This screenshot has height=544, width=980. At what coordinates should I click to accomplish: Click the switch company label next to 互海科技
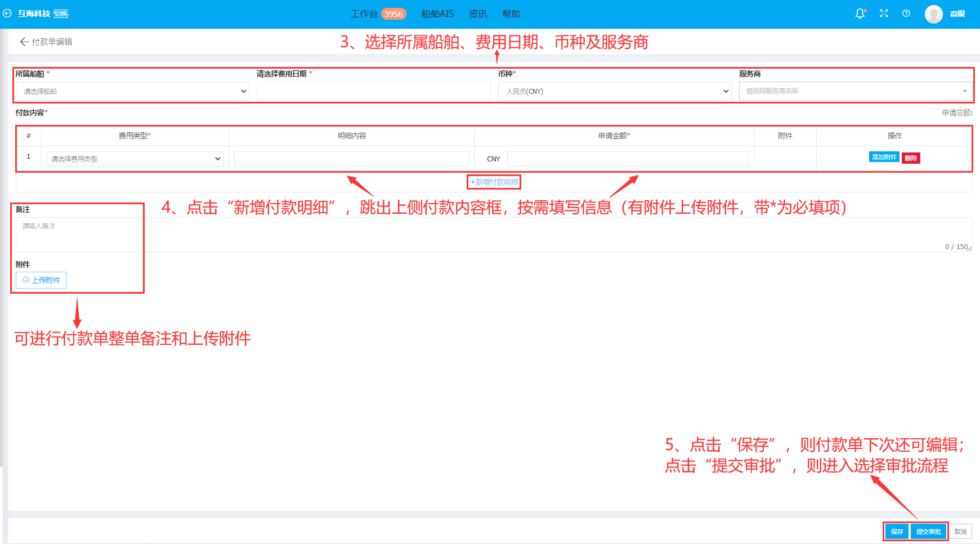coord(61,14)
